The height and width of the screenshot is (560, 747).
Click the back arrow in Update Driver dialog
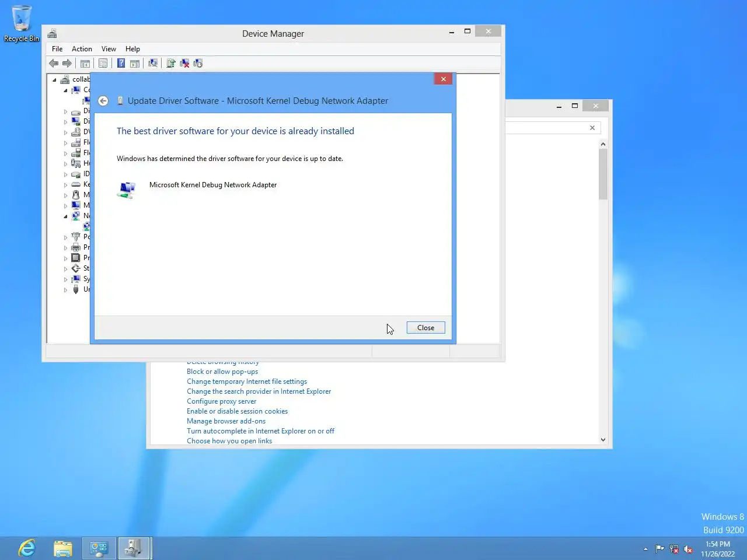[x=103, y=101]
